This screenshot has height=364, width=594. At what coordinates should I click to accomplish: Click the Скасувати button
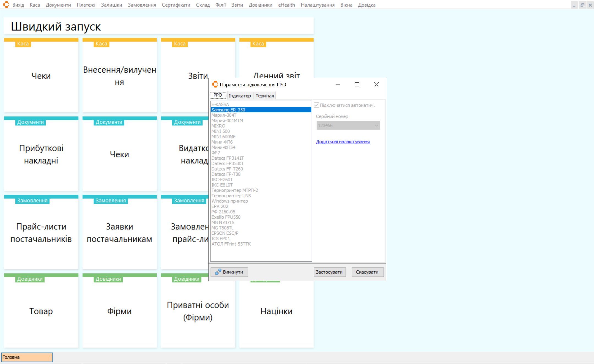367,272
